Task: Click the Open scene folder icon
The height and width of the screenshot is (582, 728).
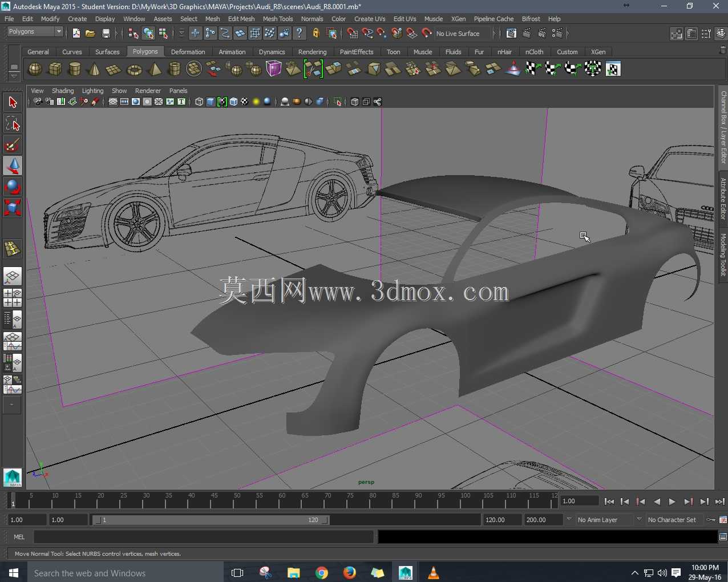Action: [90, 34]
